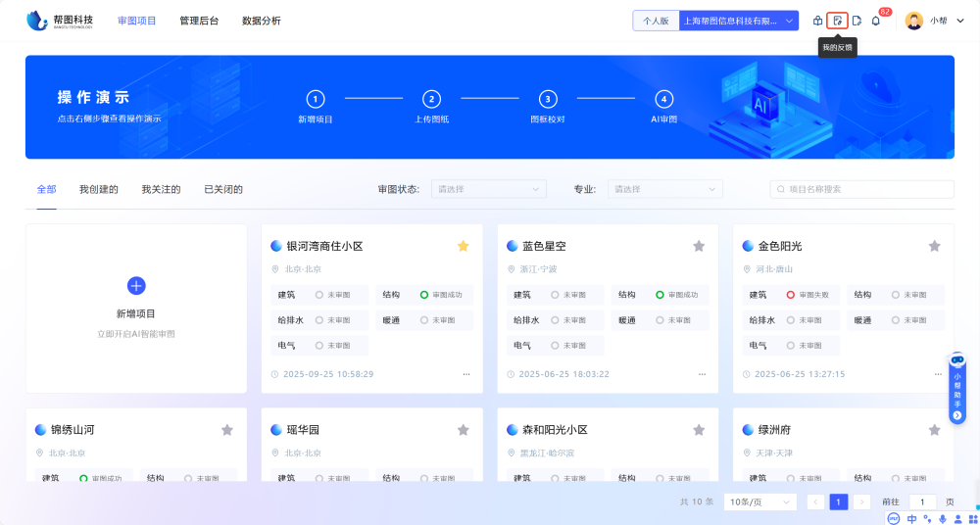Open the My Feedback (我的反馈) icon
The height and width of the screenshot is (525, 980).
(x=837, y=21)
